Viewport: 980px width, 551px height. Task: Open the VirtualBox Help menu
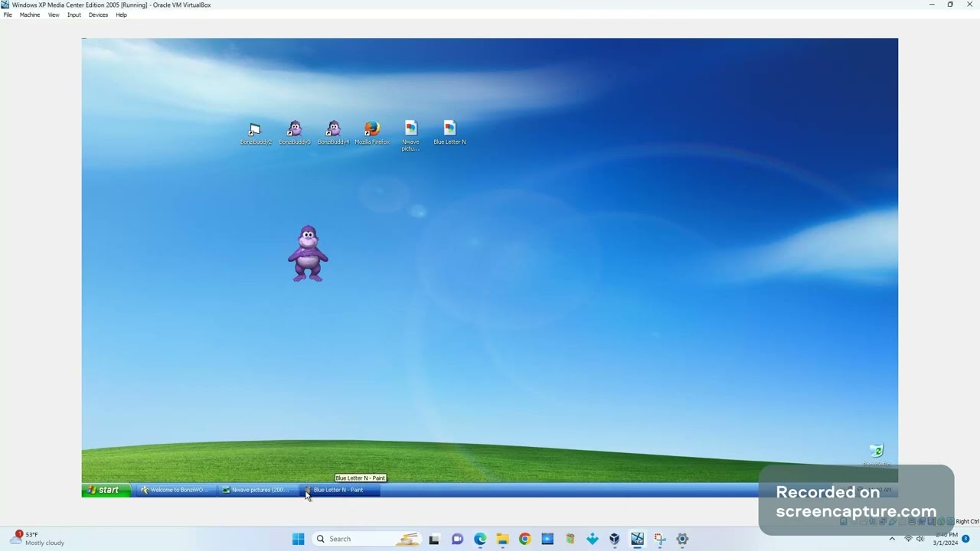[x=121, y=15]
